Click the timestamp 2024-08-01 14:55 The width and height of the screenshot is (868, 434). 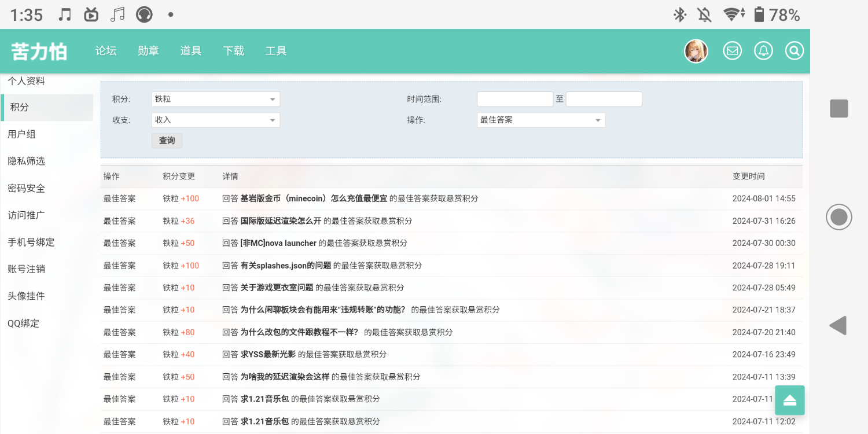[764, 198]
